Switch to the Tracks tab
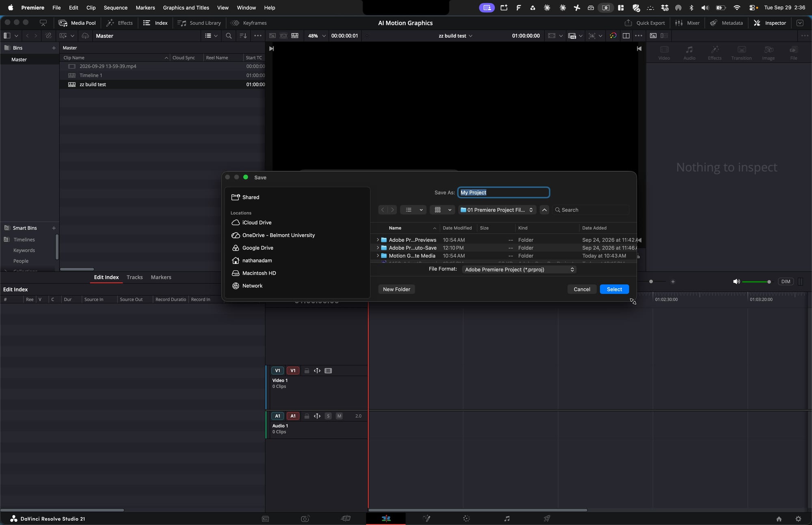The height and width of the screenshot is (525, 812). click(134, 277)
